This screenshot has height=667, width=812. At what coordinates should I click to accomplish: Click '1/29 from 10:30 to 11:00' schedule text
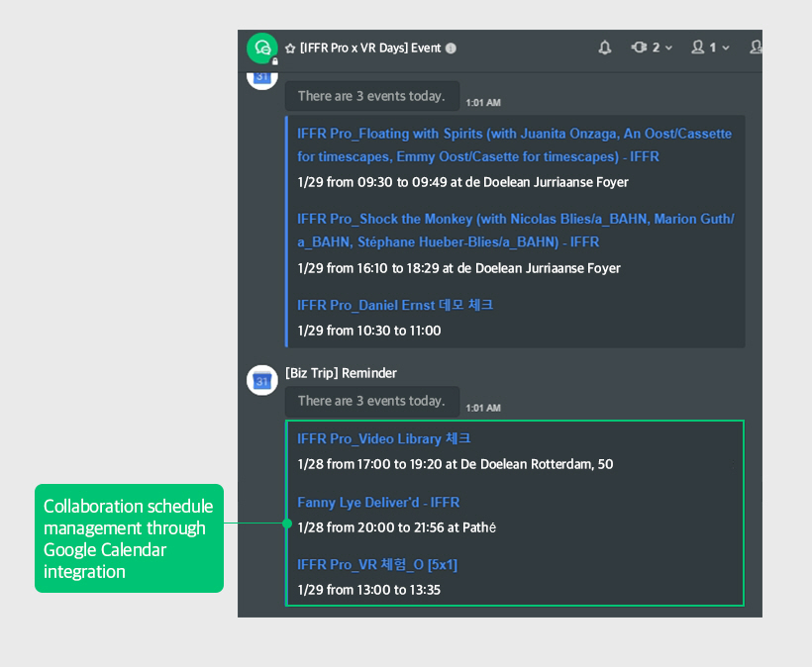click(x=369, y=331)
